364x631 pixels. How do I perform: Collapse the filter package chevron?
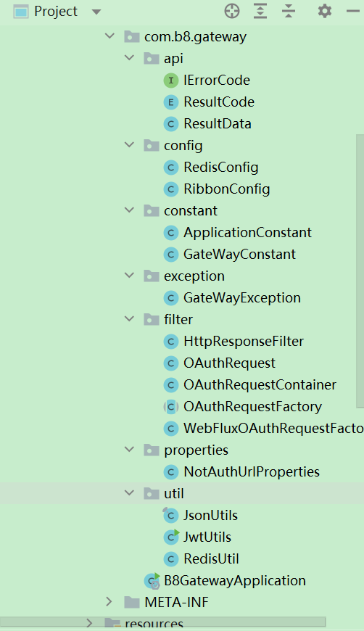(130, 319)
